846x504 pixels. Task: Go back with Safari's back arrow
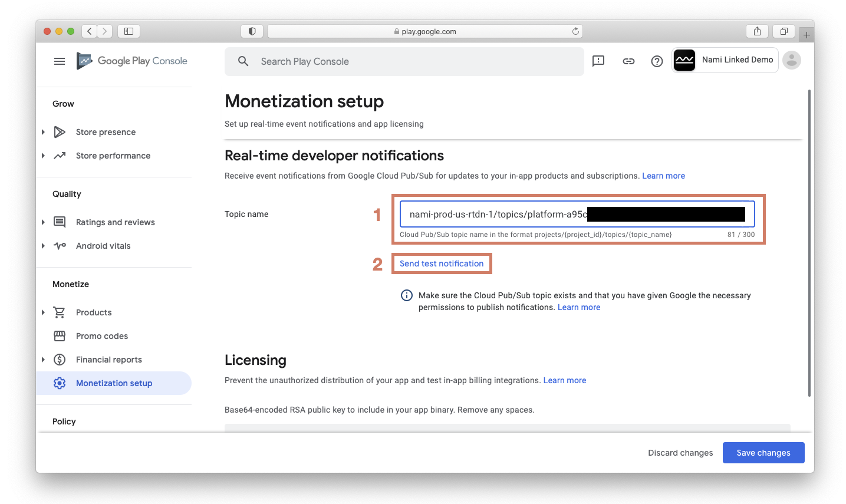(x=89, y=31)
